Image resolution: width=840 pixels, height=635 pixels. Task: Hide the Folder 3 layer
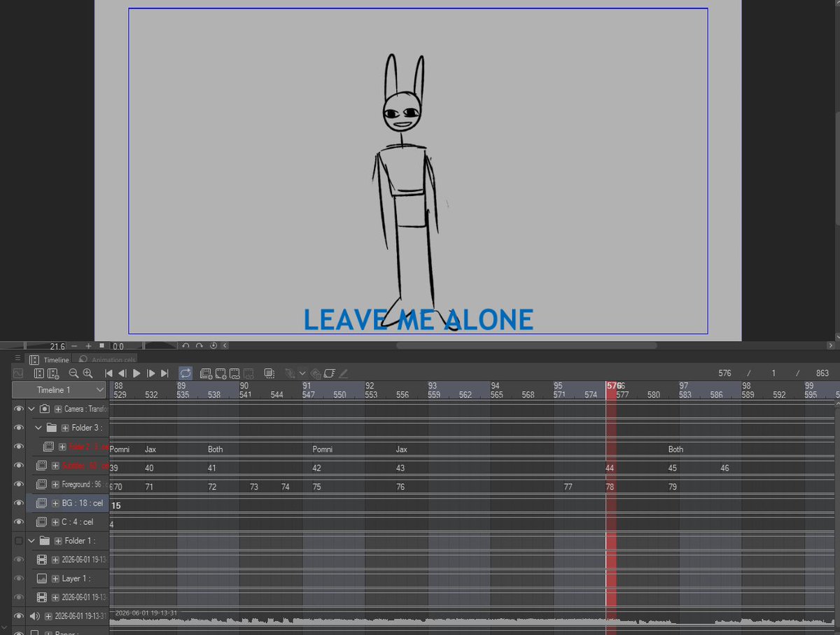point(19,428)
